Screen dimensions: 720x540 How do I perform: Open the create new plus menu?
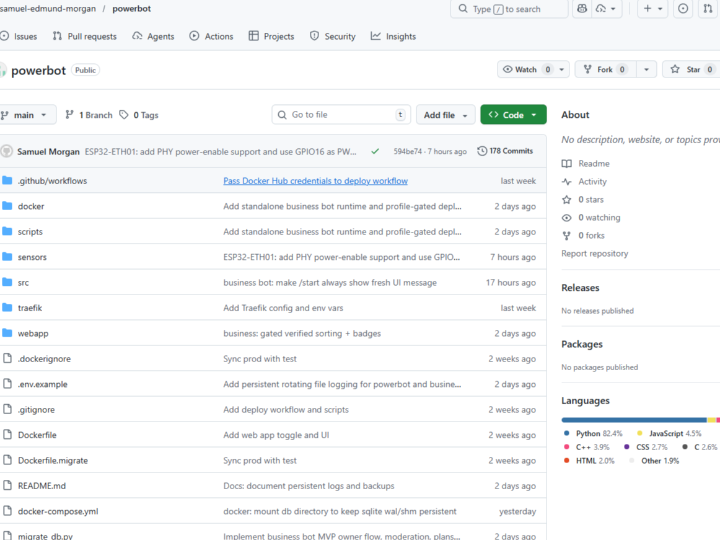(653, 9)
